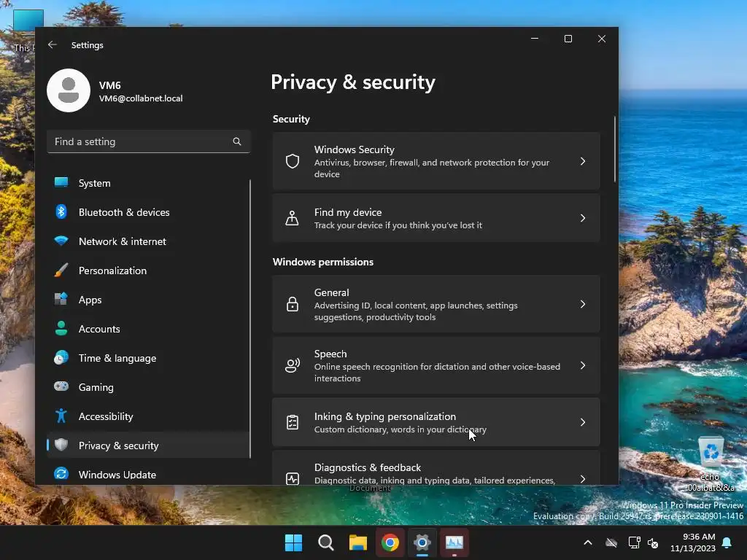The height and width of the screenshot is (560, 747).
Task: Open Apps settings category
Action: (x=148, y=300)
